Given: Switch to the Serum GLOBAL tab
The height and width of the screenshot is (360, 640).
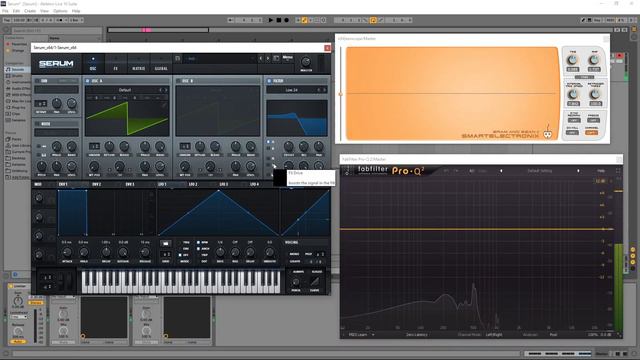Looking at the screenshot, I should click(x=161, y=64).
